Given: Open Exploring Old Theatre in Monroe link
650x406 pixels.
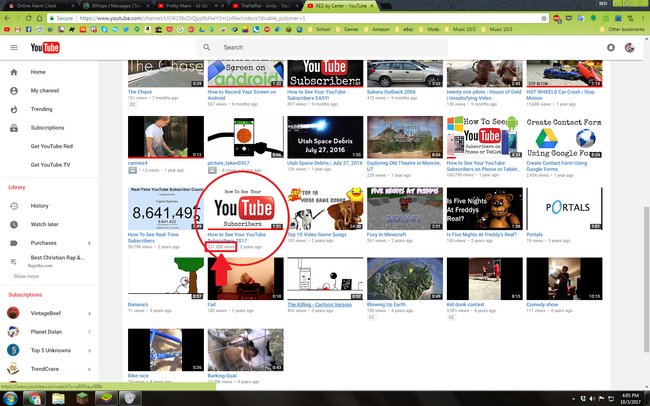Looking at the screenshot, I should (x=403, y=166).
